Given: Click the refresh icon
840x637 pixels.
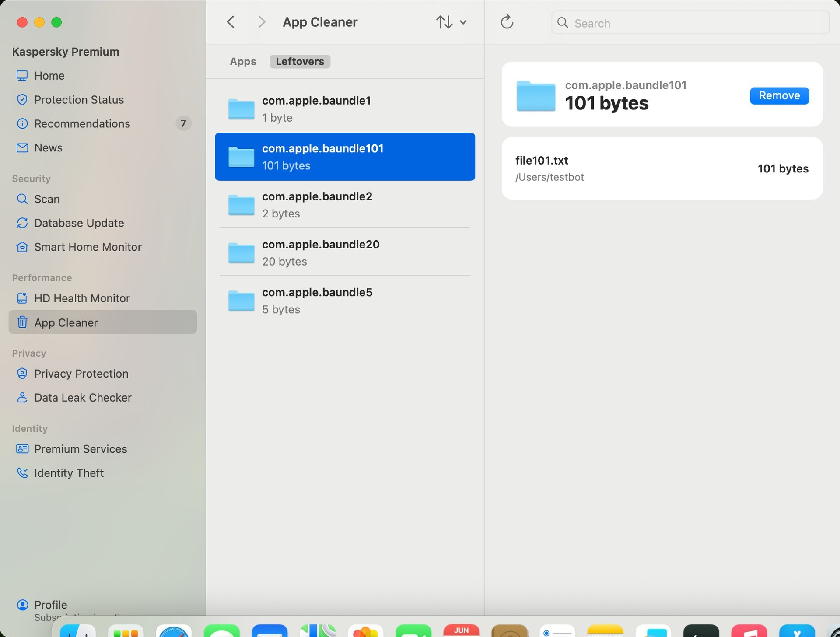Looking at the screenshot, I should (507, 22).
